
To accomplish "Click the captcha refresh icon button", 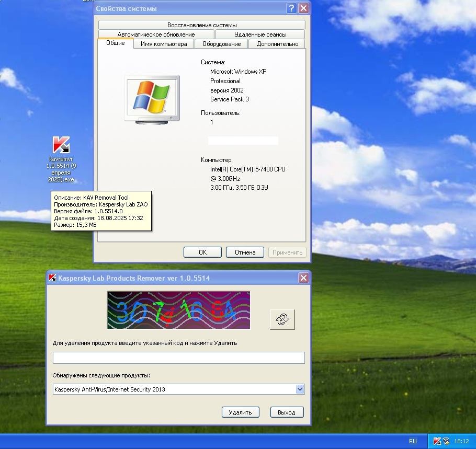I will 282,319.
